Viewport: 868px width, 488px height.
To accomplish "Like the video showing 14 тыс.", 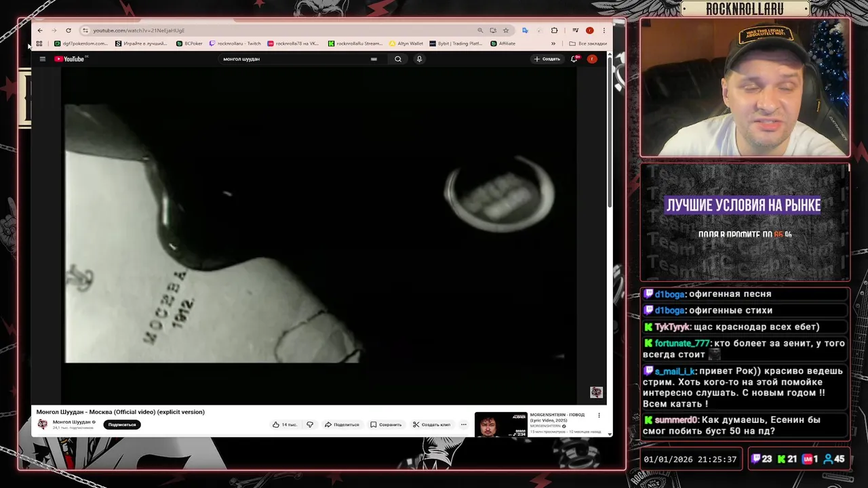I will coord(285,424).
